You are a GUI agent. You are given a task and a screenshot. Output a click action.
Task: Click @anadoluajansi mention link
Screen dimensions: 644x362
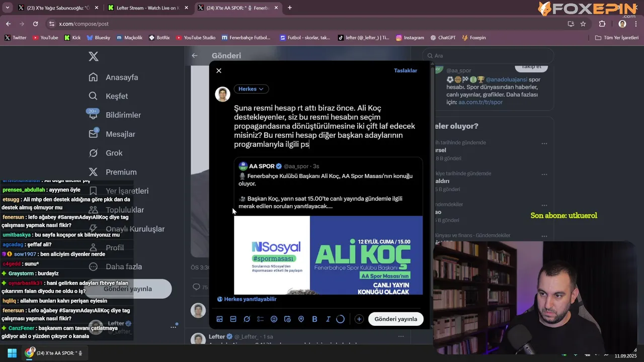506,79
